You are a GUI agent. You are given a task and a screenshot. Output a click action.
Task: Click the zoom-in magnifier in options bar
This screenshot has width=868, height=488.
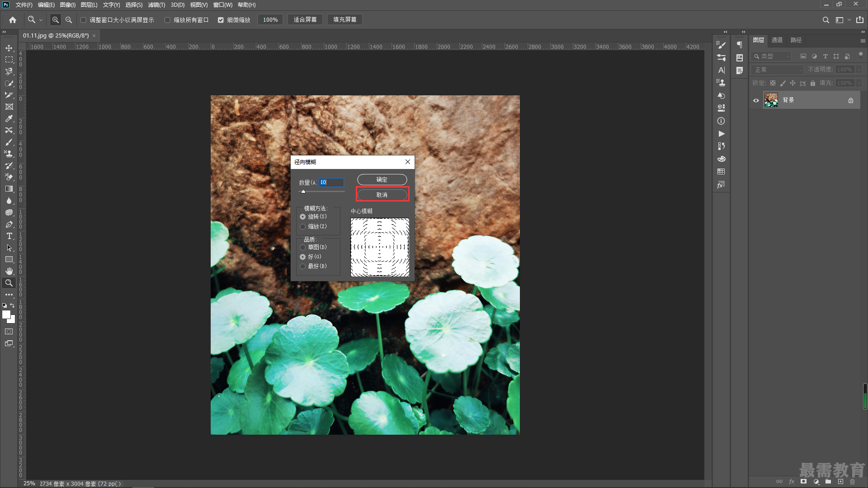pyautogui.click(x=55, y=20)
